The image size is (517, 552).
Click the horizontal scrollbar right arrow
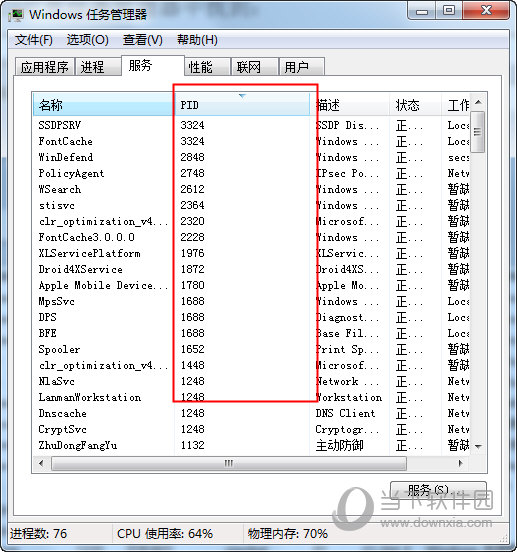click(x=461, y=463)
